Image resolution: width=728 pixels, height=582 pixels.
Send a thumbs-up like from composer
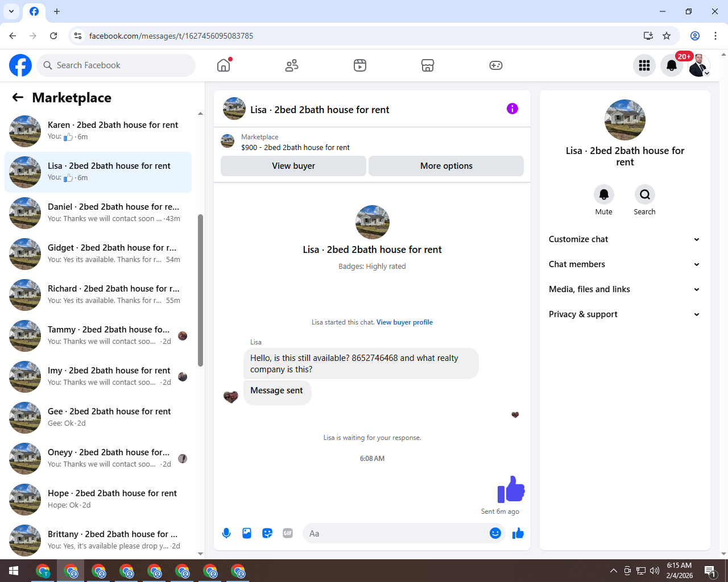click(518, 533)
